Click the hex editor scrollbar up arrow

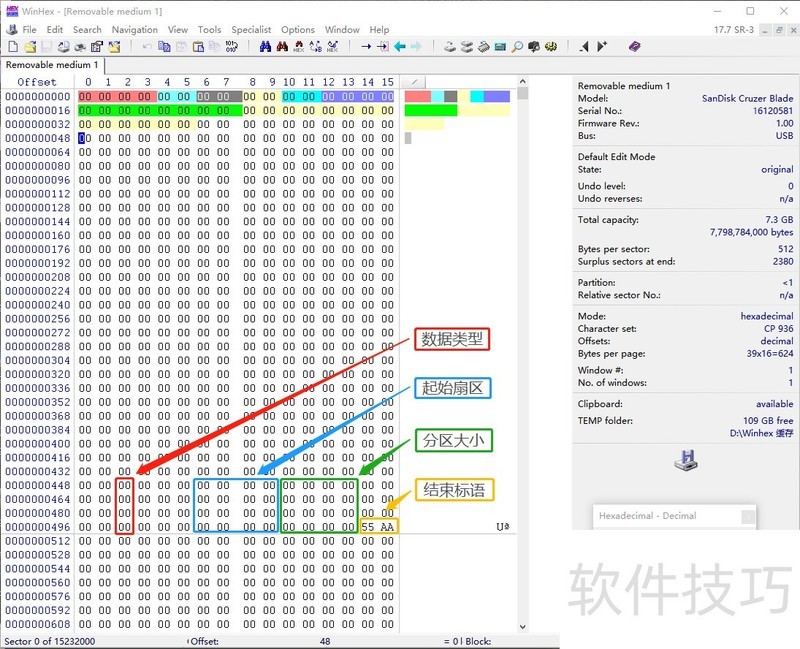(523, 81)
